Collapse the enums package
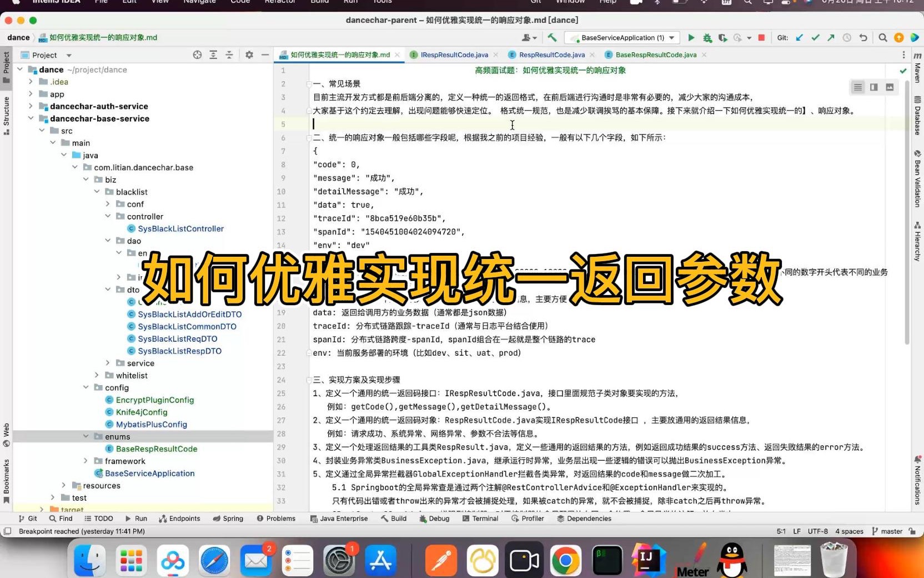924x578 pixels. pyautogui.click(x=86, y=436)
